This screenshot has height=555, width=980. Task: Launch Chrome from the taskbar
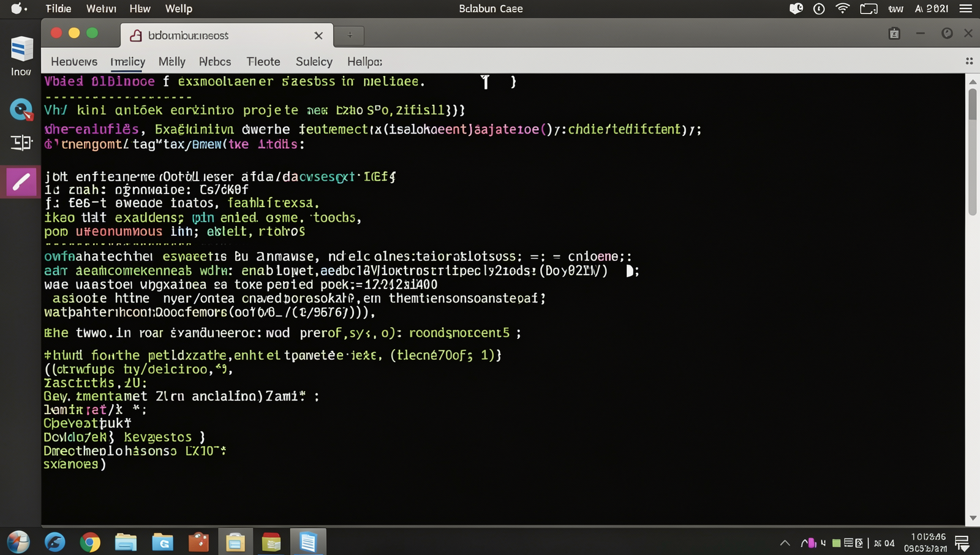point(90,542)
